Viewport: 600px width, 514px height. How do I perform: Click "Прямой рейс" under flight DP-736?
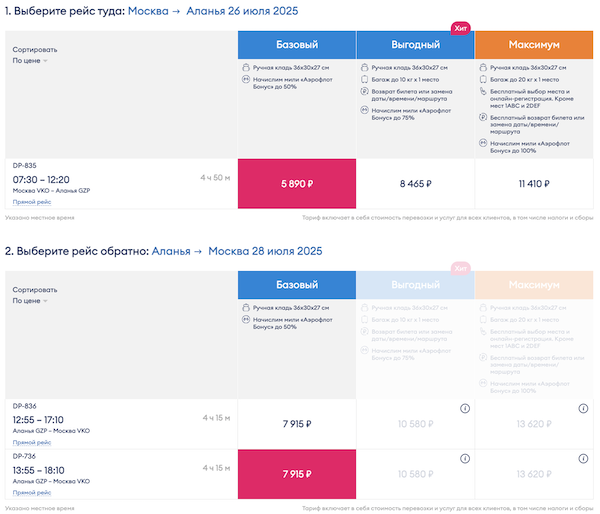pyautogui.click(x=32, y=492)
